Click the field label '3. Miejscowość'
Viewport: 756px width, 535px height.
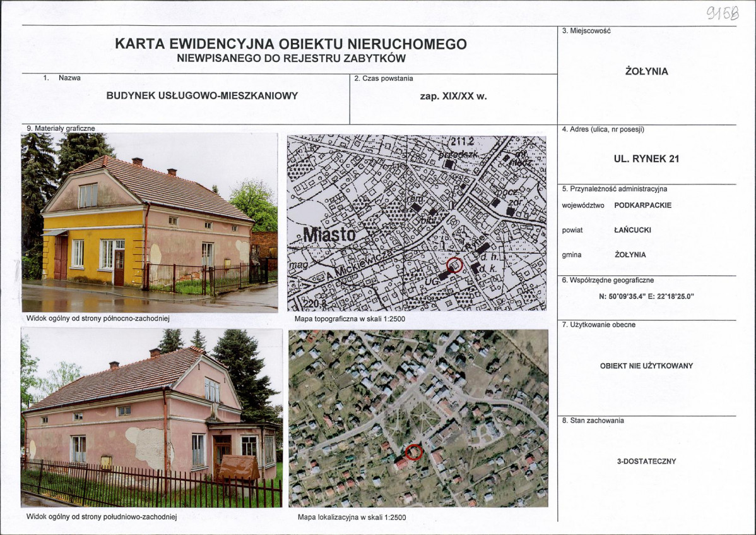click(x=586, y=31)
